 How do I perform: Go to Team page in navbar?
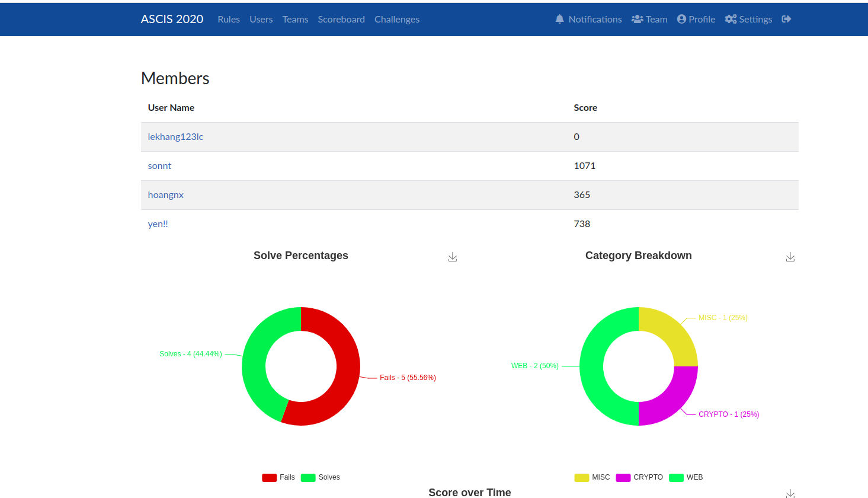[x=649, y=19]
